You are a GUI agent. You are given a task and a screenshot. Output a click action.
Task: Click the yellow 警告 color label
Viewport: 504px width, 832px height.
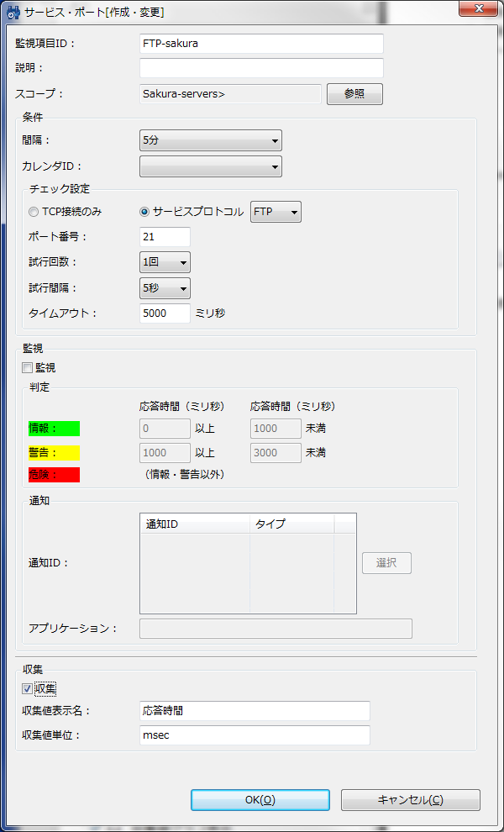point(54,452)
